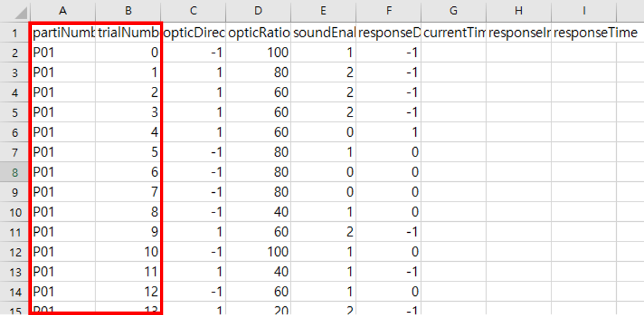This screenshot has width=644, height=315.
Task: Select column D header
Action: 258,11
